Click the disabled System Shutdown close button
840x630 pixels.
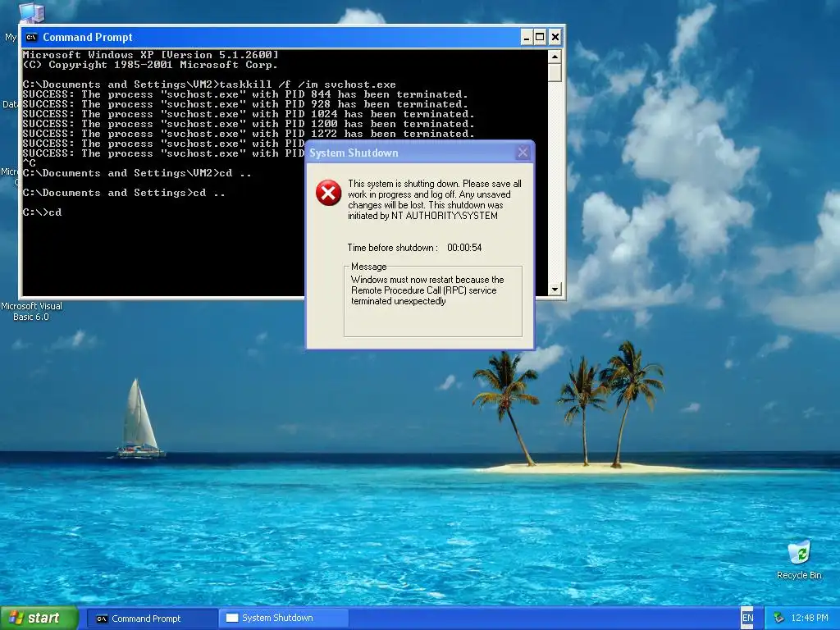pyautogui.click(x=523, y=153)
